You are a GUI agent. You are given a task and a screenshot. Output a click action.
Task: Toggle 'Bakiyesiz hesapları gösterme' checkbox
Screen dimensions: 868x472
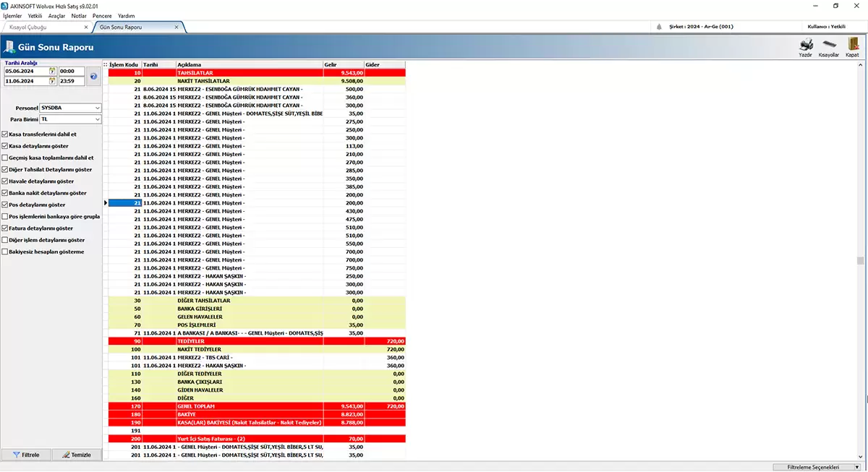click(6, 252)
